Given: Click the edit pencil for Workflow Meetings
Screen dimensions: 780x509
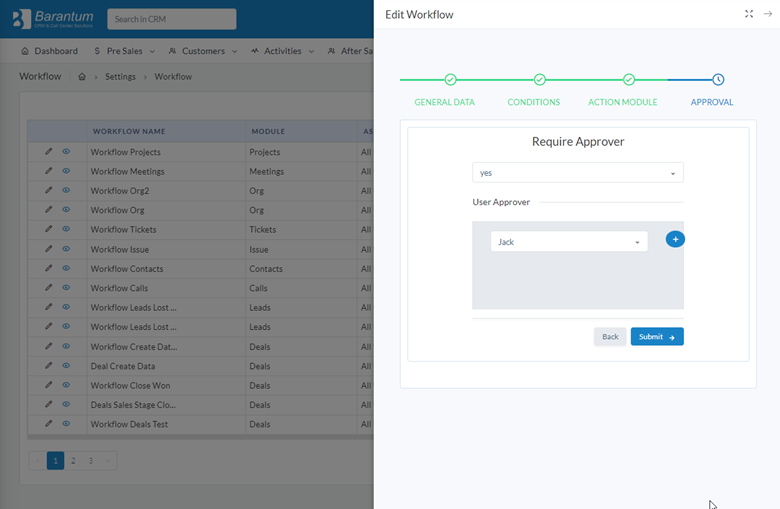Looking at the screenshot, I should 48,171.
